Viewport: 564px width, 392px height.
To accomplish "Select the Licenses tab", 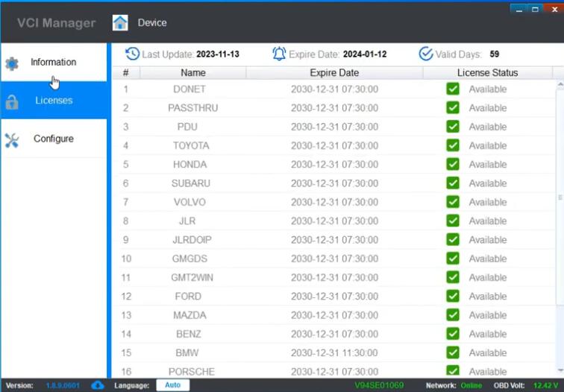I will click(54, 101).
